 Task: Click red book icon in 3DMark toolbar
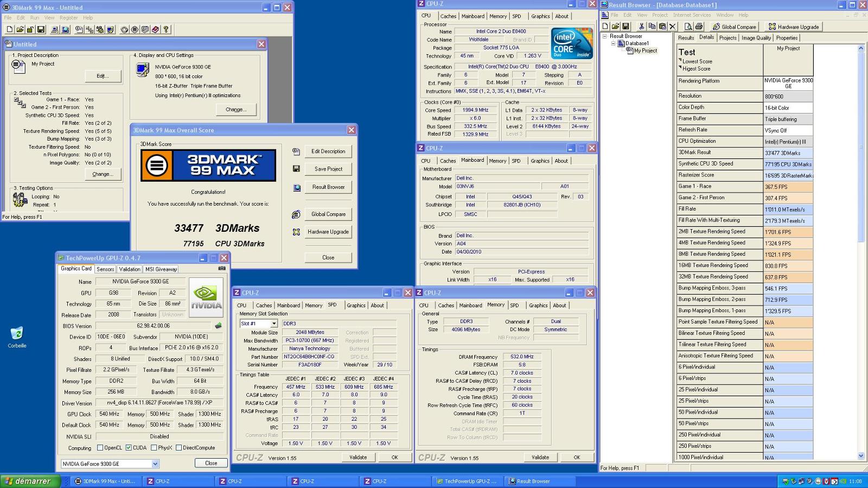pos(156,29)
